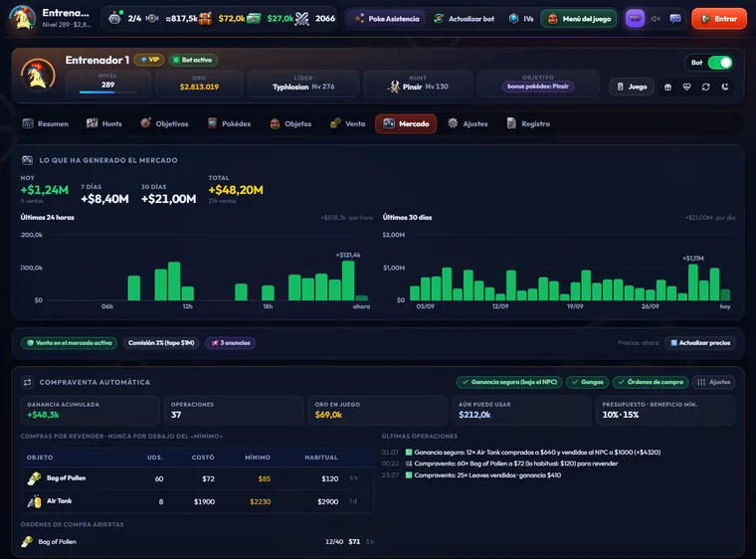This screenshot has height=559, width=756.
Task: Switch to Pokédex tab
Action: (229, 124)
